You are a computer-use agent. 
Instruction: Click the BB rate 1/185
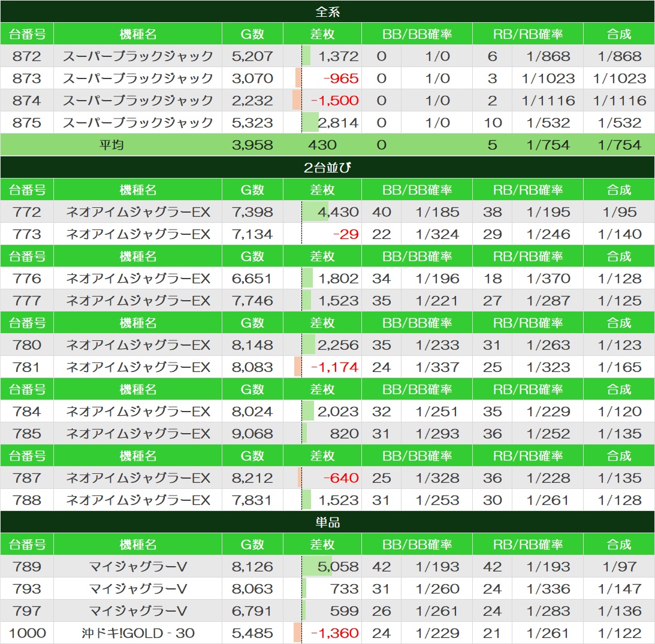click(x=437, y=211)
